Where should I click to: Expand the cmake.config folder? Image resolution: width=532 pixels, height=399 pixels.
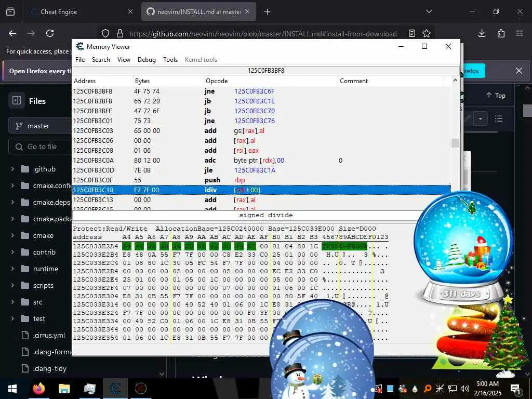coord(12,185)
